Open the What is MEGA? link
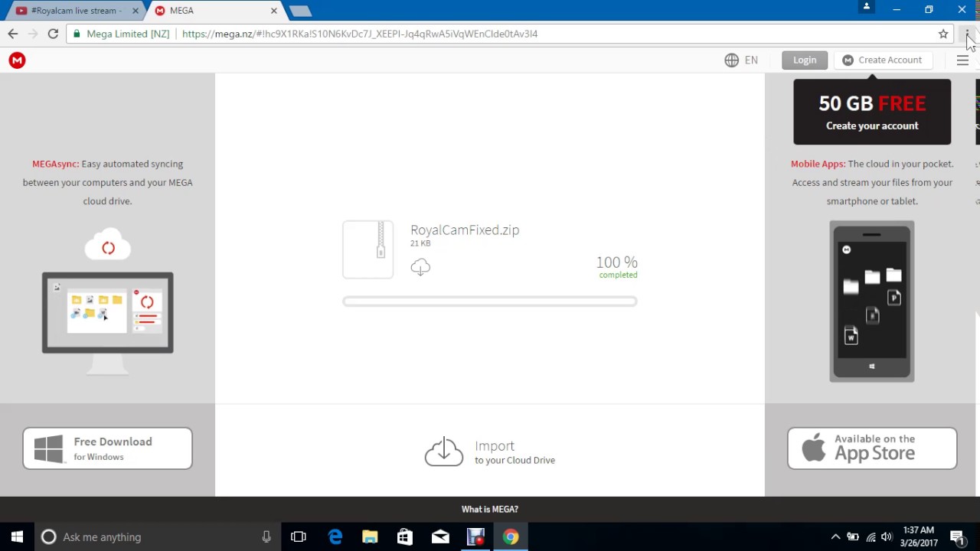 pyautogui.click(x=490, y=509)
